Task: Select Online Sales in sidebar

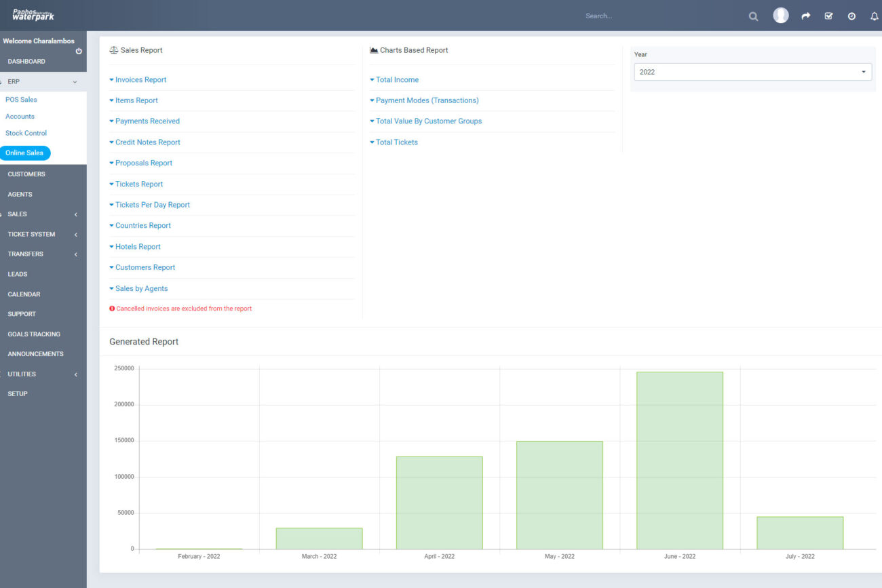Action: 25,153
